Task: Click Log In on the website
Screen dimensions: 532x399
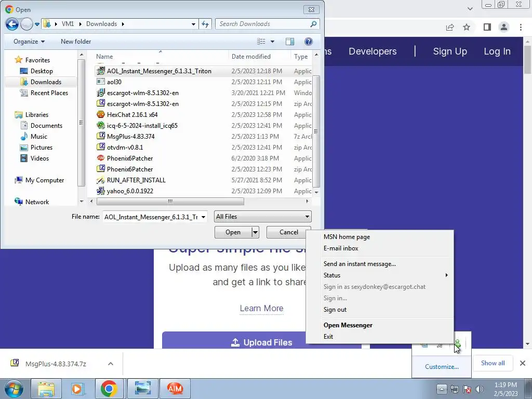Action: coord(497,51)
